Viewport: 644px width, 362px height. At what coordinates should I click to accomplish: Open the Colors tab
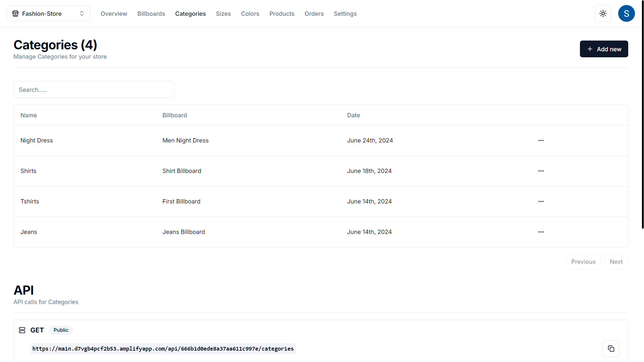[x=250, y=14]
